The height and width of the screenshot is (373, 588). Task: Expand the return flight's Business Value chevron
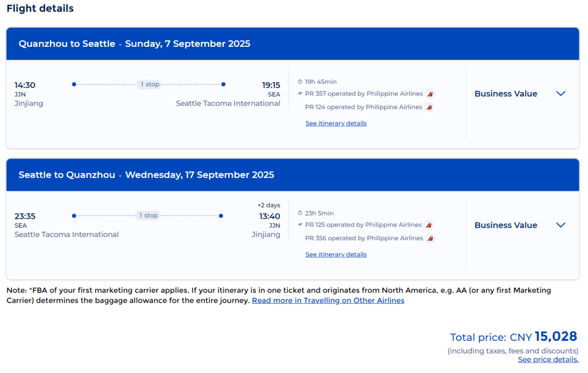tap(561, 225)
